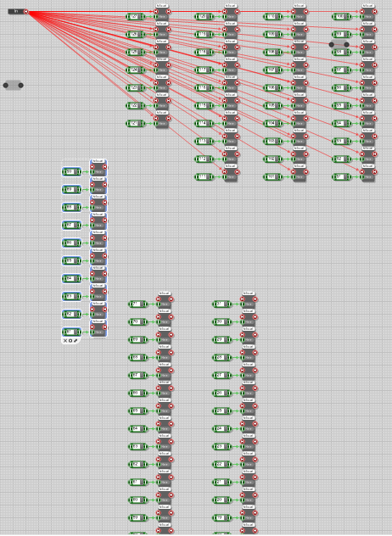392x536 pixels.
Task: Click the delete X icon in selection toolbar
Action: (65, 341)
